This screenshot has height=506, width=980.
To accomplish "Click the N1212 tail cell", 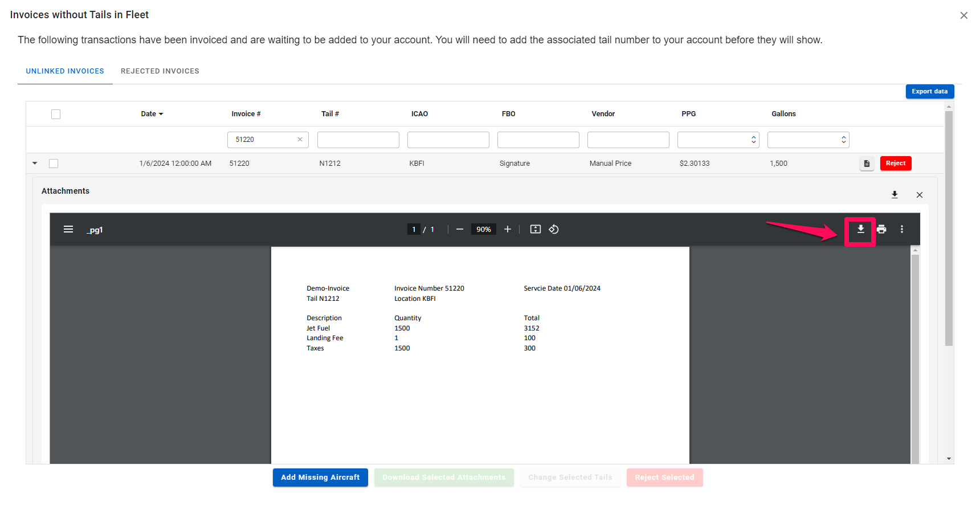I will [x=330, y=164].
